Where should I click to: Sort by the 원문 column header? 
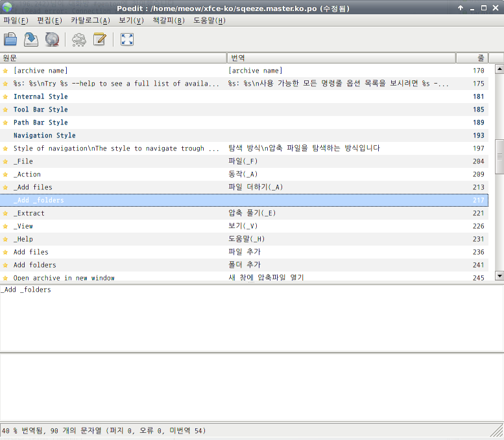[x=114, y=58]
